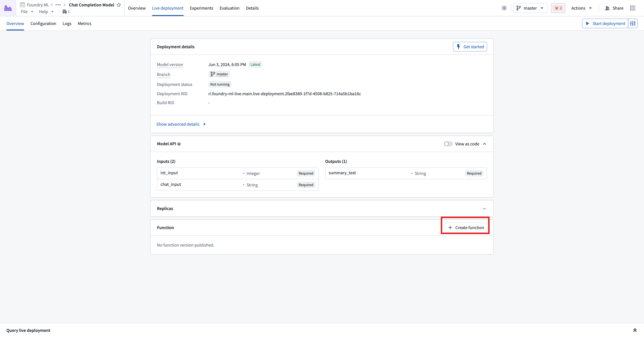Click the summary_text output row
644x337 pixels.
pyautogui.click(x=406, y=173)
